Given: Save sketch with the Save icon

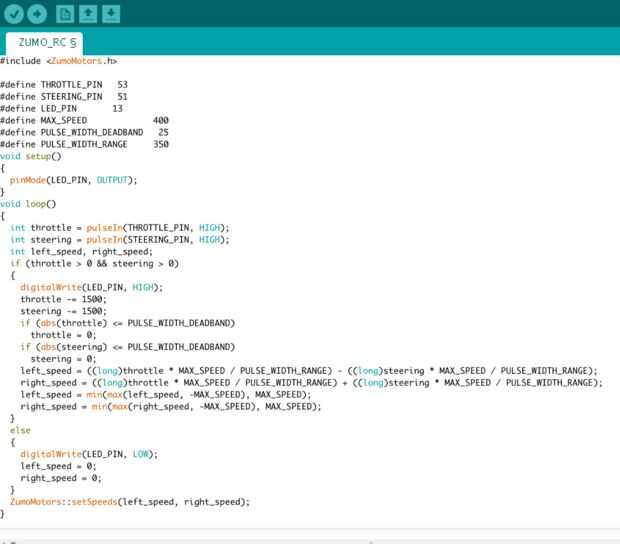Looking at the screenshot, I should [111, 14].
